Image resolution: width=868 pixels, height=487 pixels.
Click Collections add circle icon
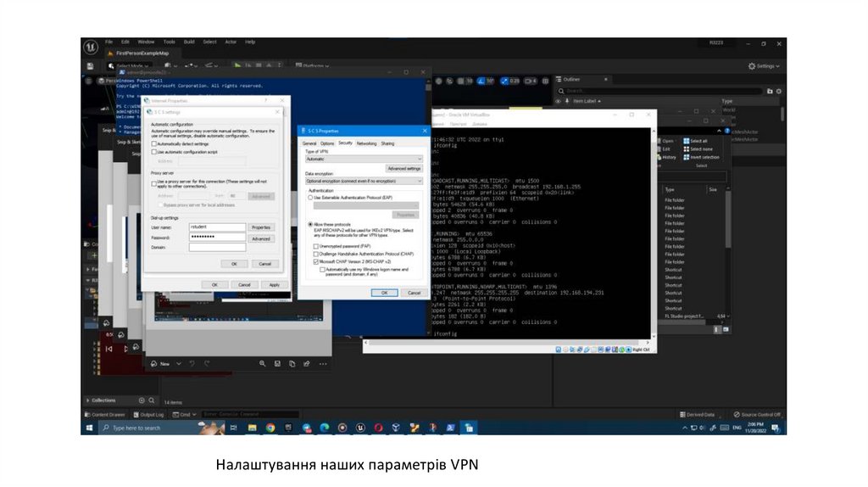[142, 400]
